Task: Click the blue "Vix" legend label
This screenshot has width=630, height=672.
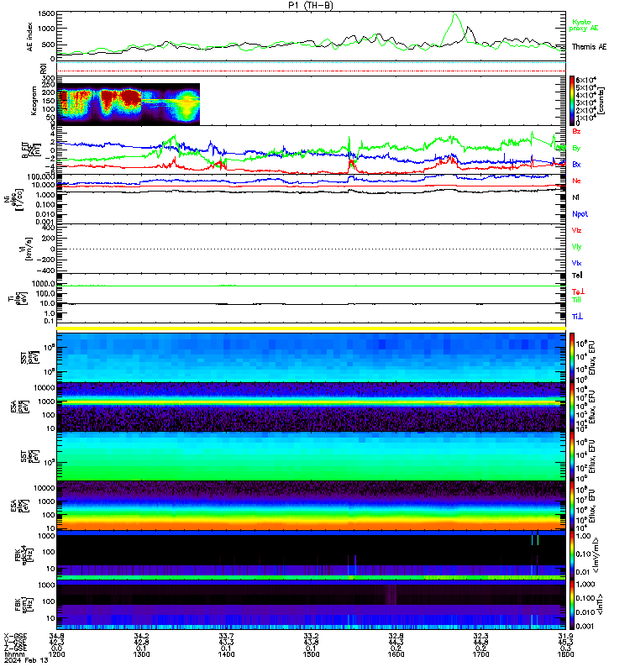Action: tap(576, 263)
